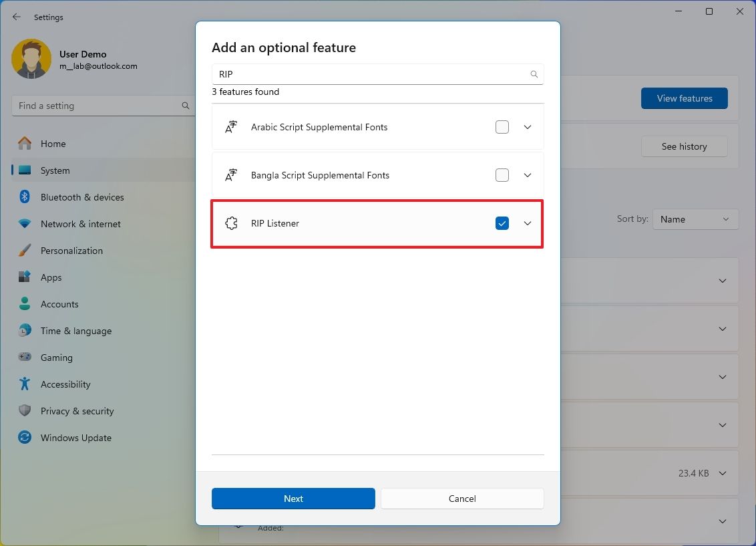Expand Arabic Script Supplemental Fonts details
The width and height of the screenshot is (756, 546).
528,127
